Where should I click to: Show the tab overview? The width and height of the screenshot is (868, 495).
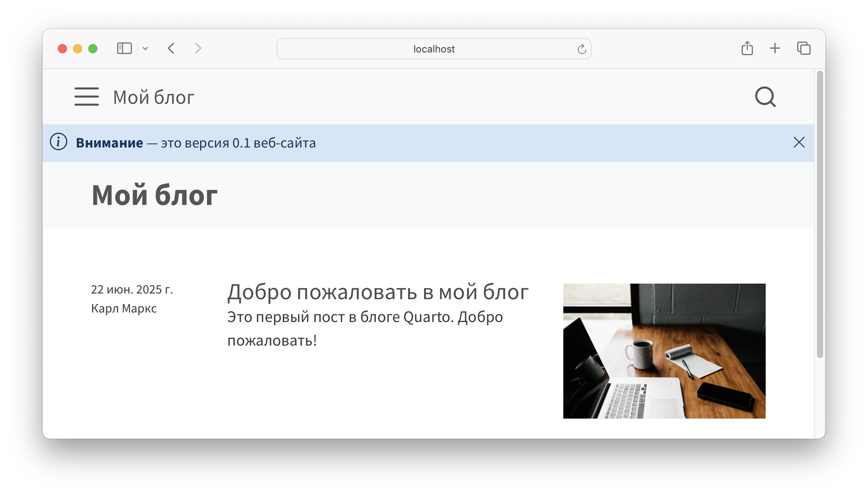click(x=804, y=49)
